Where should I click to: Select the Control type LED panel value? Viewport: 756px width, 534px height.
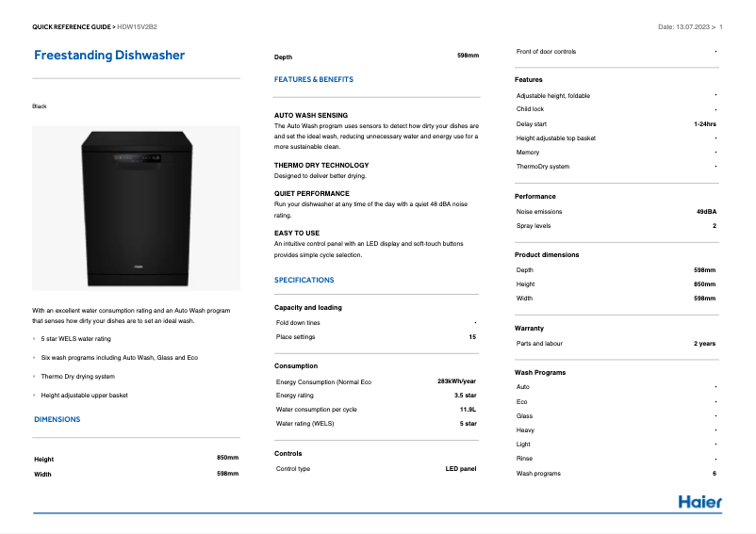461,468
